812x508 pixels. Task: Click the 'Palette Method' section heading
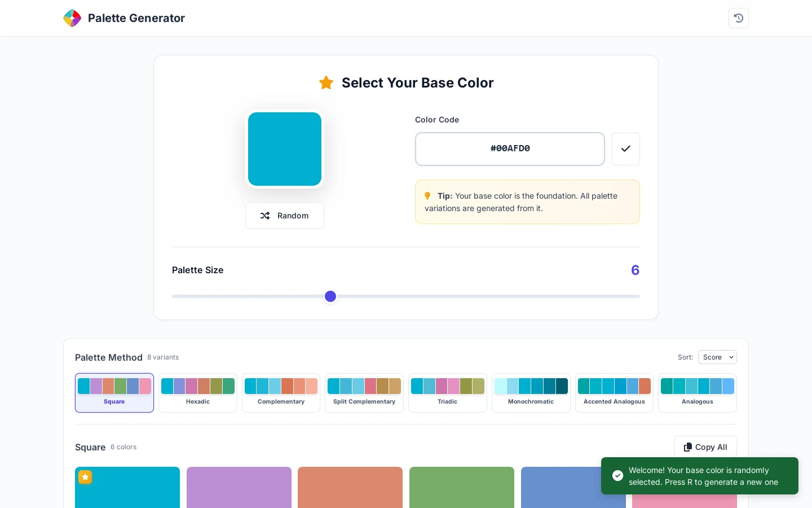109,357
